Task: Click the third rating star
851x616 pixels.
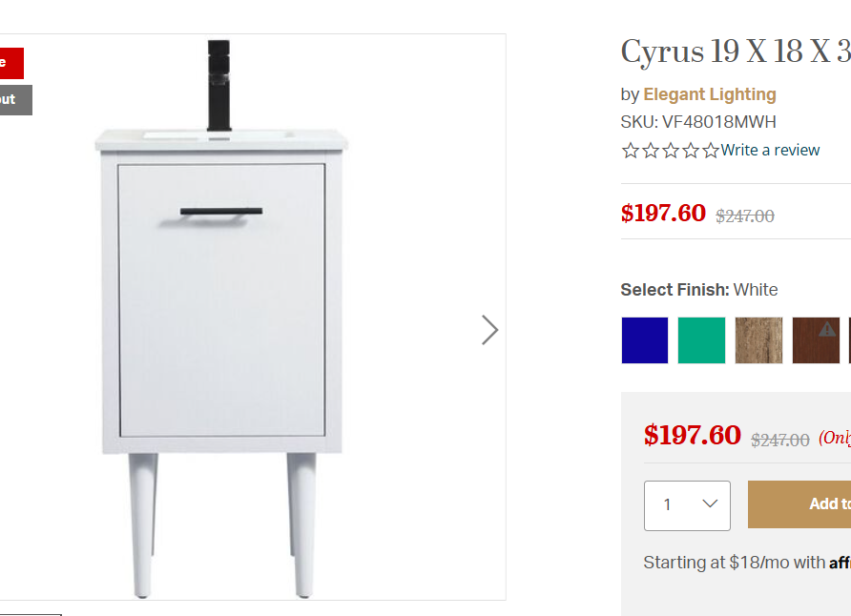Action: click(671, 151)
